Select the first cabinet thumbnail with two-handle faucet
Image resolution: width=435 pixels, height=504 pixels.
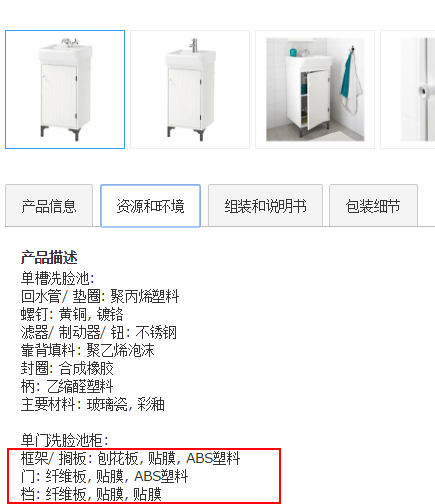click(x=65, y=89)
